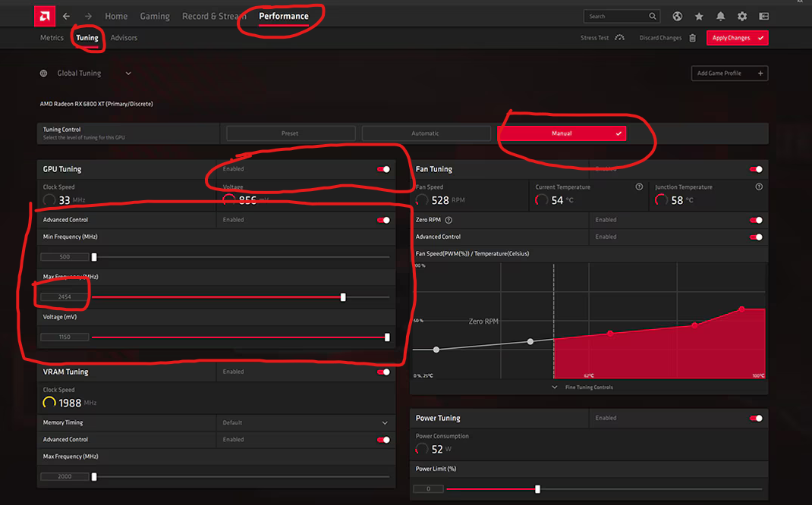The width and height of the screenshot is (812, 505).
Task: Toggle the sidebar panel icon
Action: (x=764, y=17)
